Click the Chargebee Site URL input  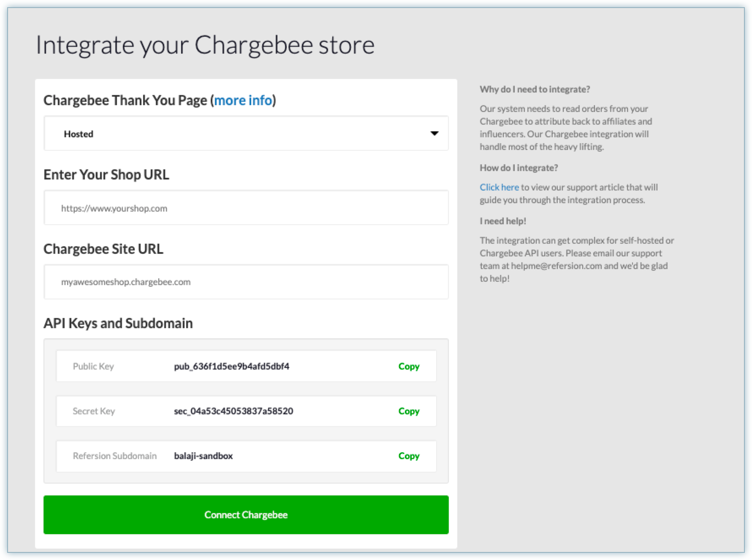point(246,282)
